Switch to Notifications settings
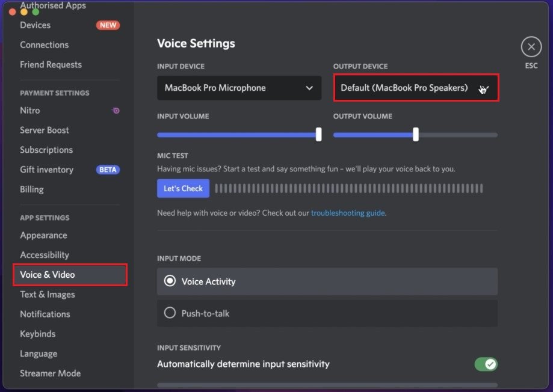The width and height of the screenshot is (553, 392). (45, 314)
